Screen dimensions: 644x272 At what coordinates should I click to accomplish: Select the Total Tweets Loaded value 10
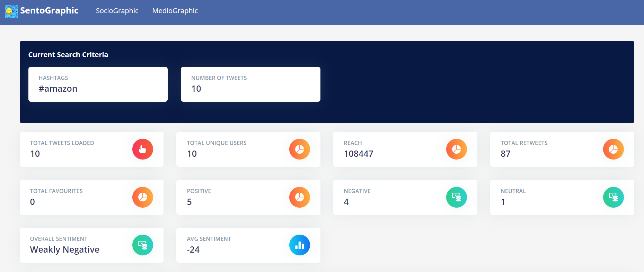[x=35, y=154]
